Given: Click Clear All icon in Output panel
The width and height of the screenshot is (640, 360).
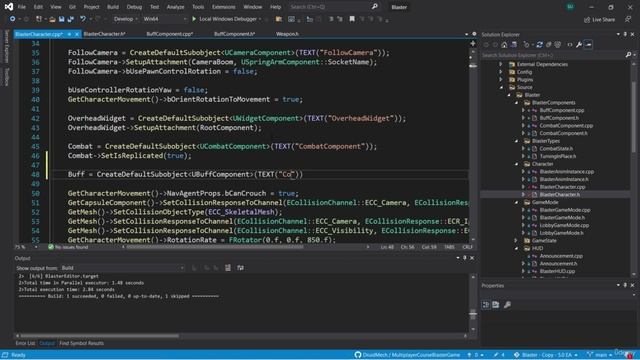Looking at the screenshot, I should pyautogui.click(x=228, y=268).
